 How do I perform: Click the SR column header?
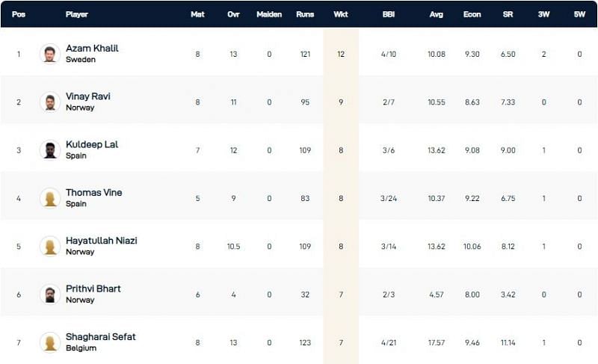coord(508,14)
